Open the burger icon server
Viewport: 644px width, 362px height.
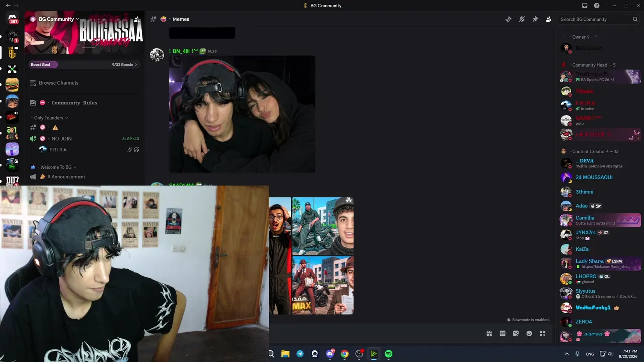pyautogui.click(x=12, y=84)
